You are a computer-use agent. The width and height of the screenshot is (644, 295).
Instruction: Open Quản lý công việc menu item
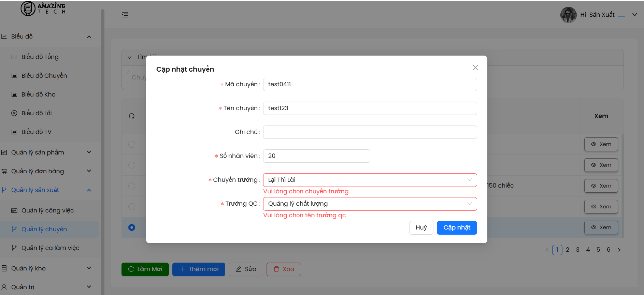[x=47, y=210]
